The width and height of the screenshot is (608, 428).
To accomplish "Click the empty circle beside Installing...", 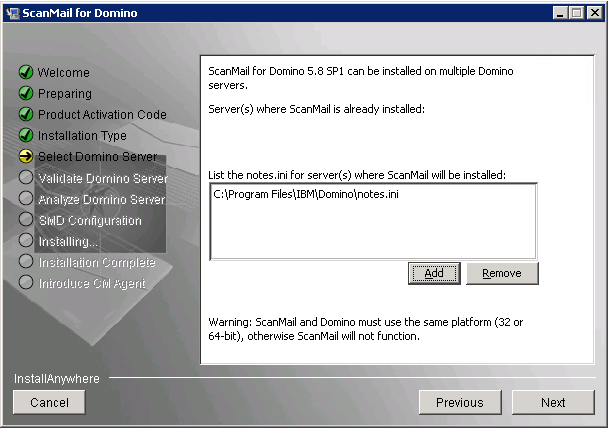I will tap(26, 240).
